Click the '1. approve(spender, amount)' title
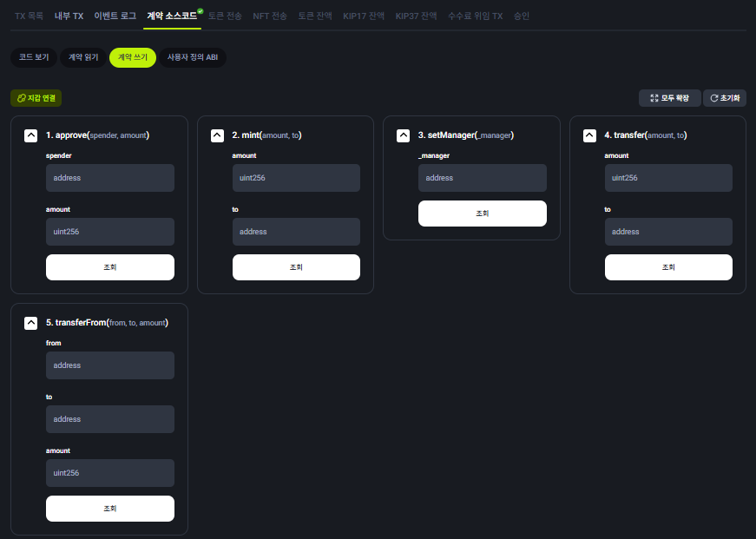This screenshot has width=756, height=539. [98, 135]
